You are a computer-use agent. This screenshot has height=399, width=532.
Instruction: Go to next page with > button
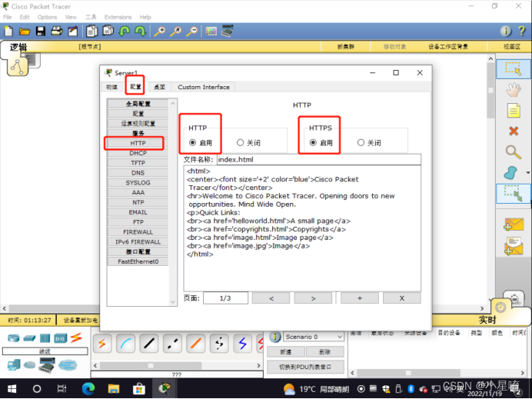[313, 298]
